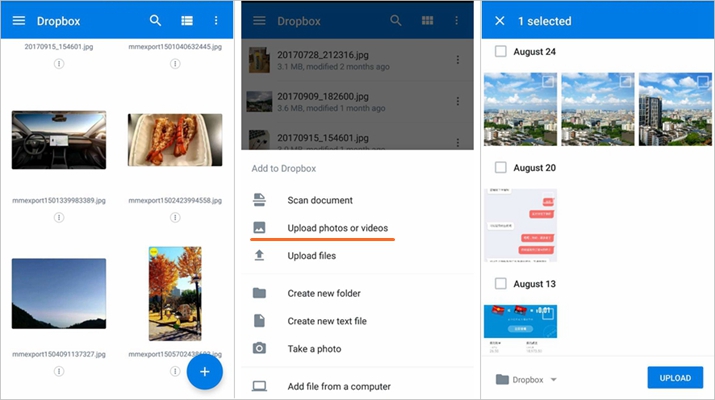Click the new text file document icon
The width and height of the screenshot is (715, 400).
(x=259, y=321)
